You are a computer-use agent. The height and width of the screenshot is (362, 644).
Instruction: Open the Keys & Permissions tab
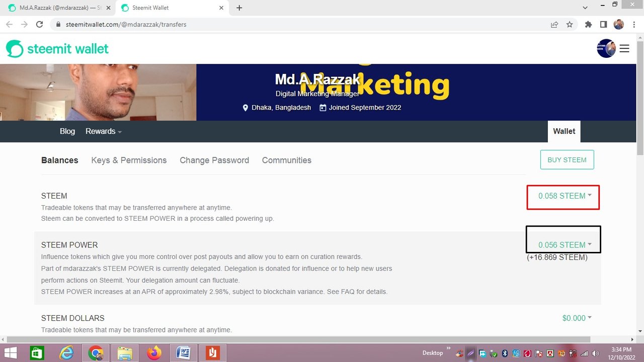(129, 160)
